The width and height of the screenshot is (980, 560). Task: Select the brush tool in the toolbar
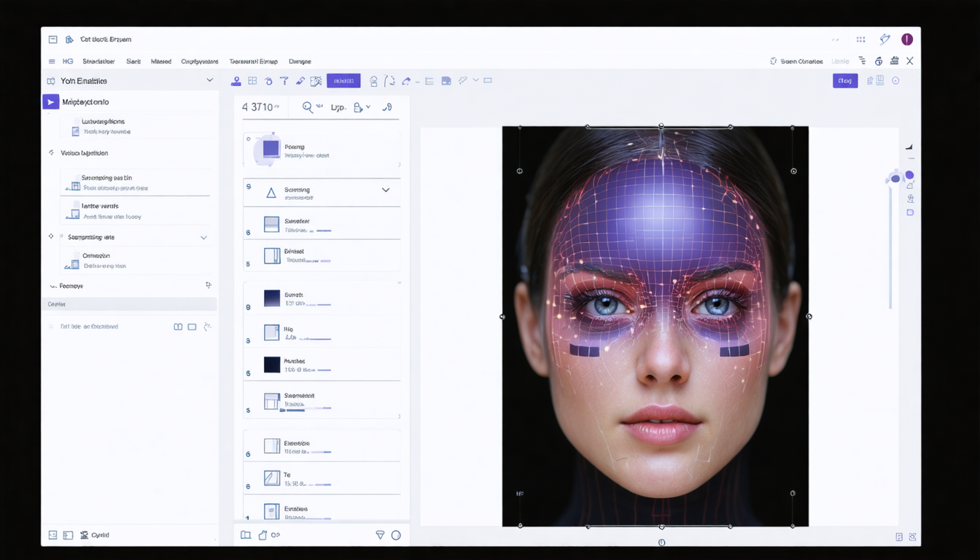pos(300,81)
